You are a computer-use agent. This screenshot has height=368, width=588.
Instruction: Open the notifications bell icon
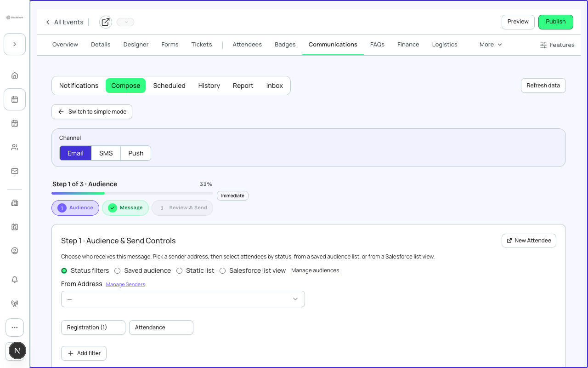[15, 280]
